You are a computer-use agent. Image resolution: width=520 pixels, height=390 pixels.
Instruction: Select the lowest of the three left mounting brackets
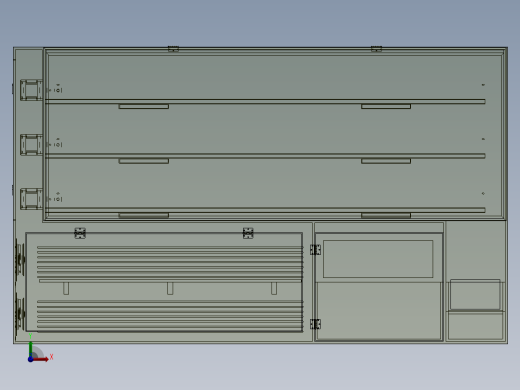pos(31,199)
